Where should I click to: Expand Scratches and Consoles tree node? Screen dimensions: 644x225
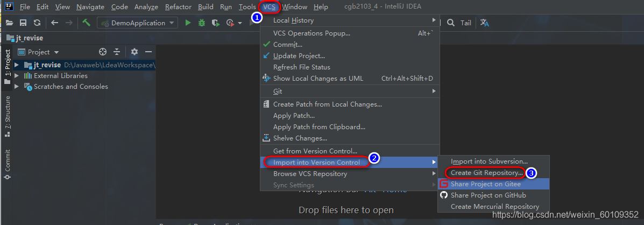click(17, 86)
